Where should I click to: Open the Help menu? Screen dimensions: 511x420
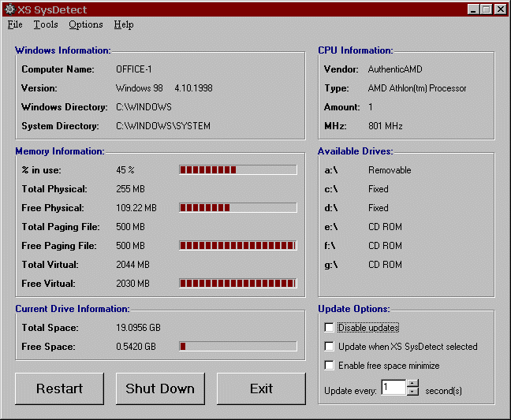pyautogui.click(x=124, y=24)
